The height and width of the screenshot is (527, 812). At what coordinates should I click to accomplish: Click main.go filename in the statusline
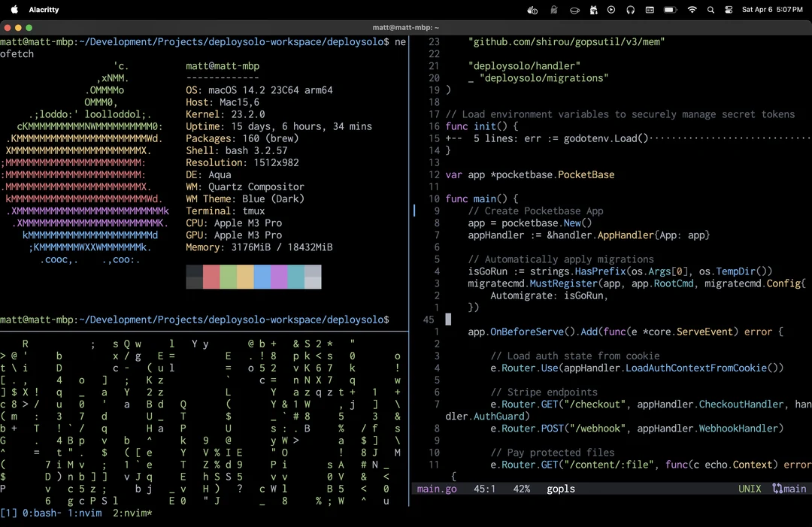click(x=437, y=489)
